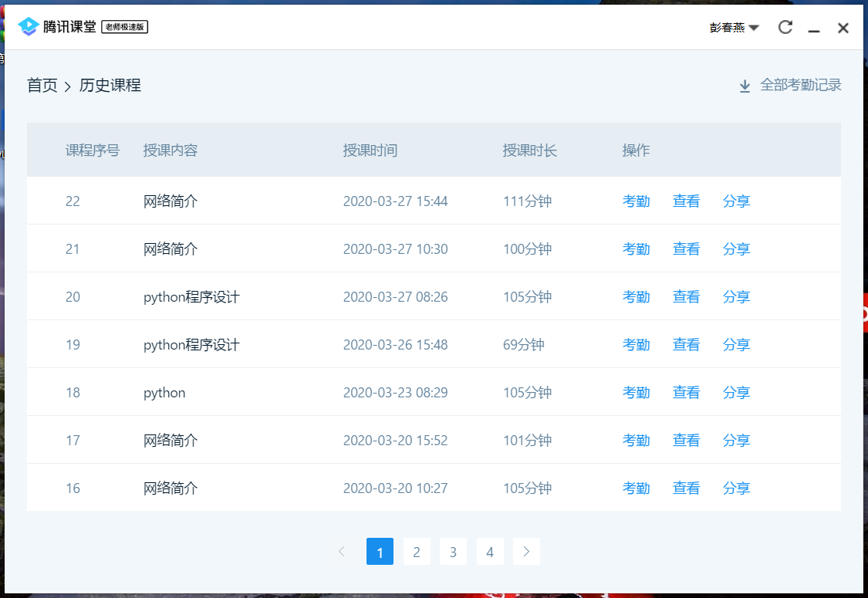
Task: View attendance 考勤 for course 19
Action: pos(636,345)
